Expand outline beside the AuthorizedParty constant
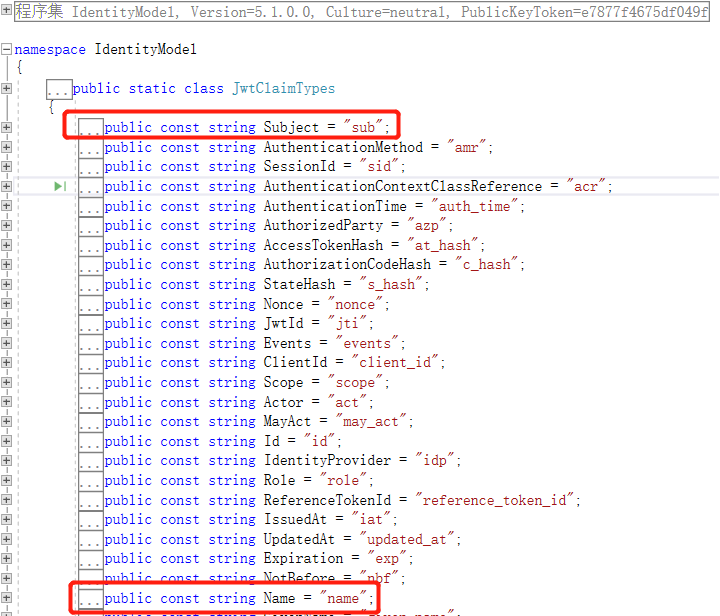The width and height of the screenshot is (720, 616). coord(6,225)
